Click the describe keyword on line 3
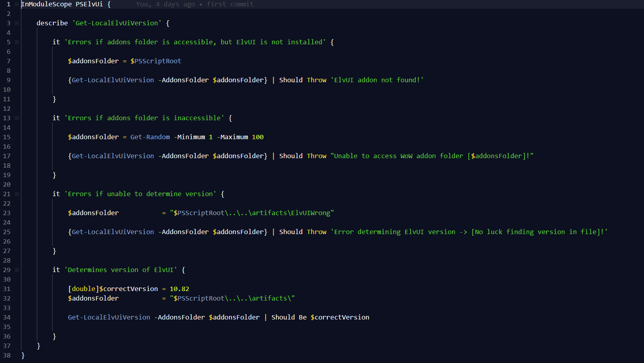Viewport: 644px width, 363px height. coord(52,23)
